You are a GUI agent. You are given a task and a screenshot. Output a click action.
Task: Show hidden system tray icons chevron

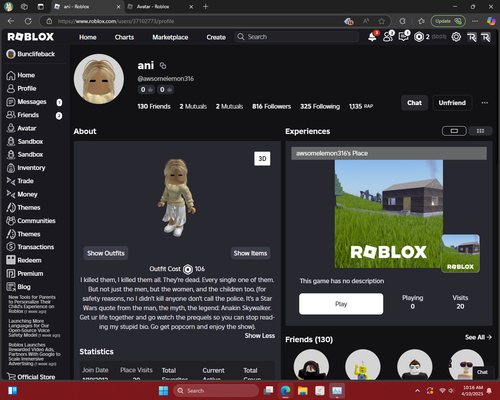tap(417, 391)
